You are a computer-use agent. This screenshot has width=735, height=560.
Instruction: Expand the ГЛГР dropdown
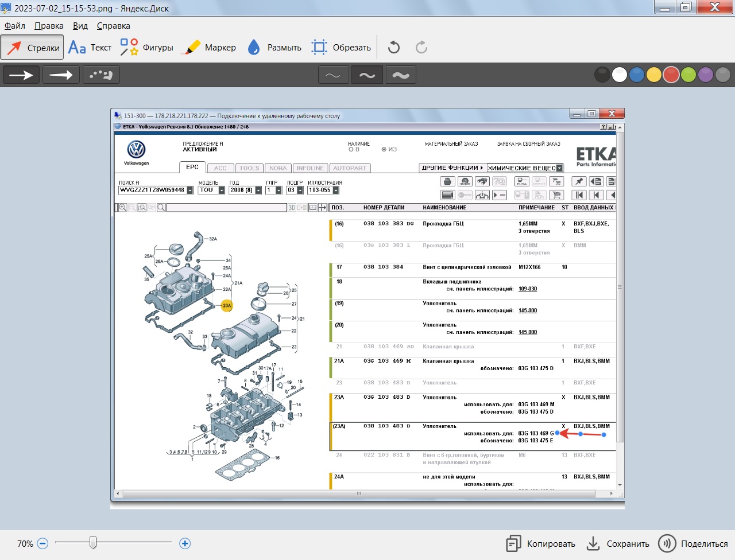pos(278,190)
